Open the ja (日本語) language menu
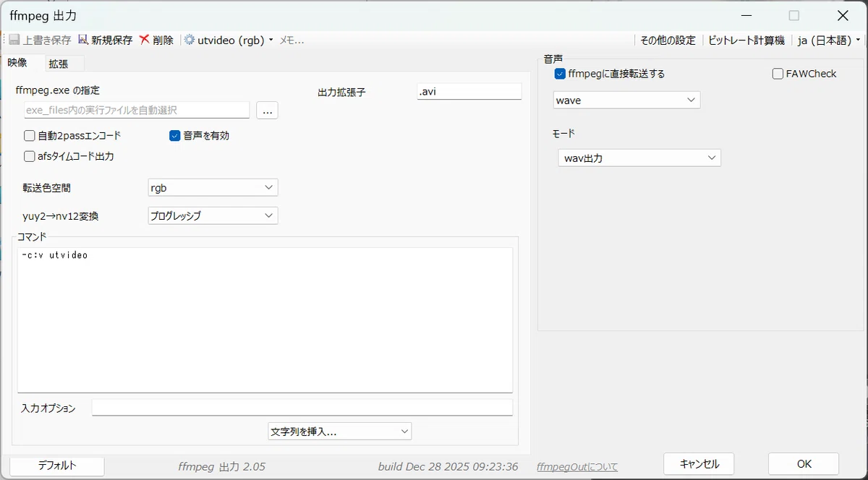Viewport: 868px width, 480px height. point(829,40)
